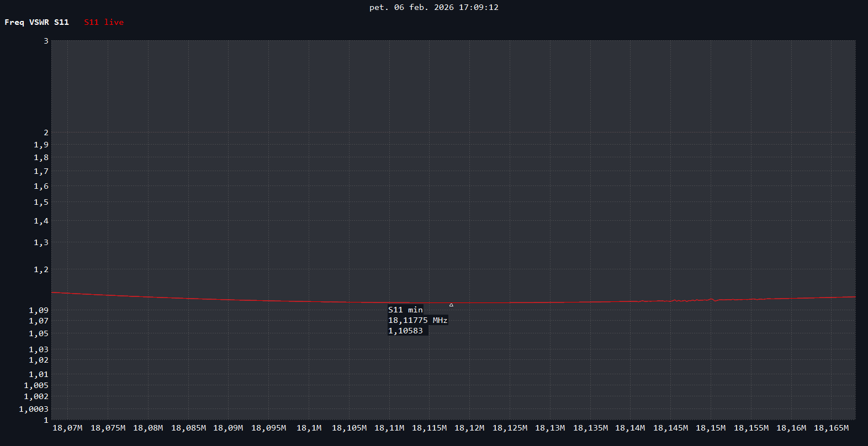Click the VSWR 3 axis label
This screenshot has width=868, height=446.
tap(46, 41)
